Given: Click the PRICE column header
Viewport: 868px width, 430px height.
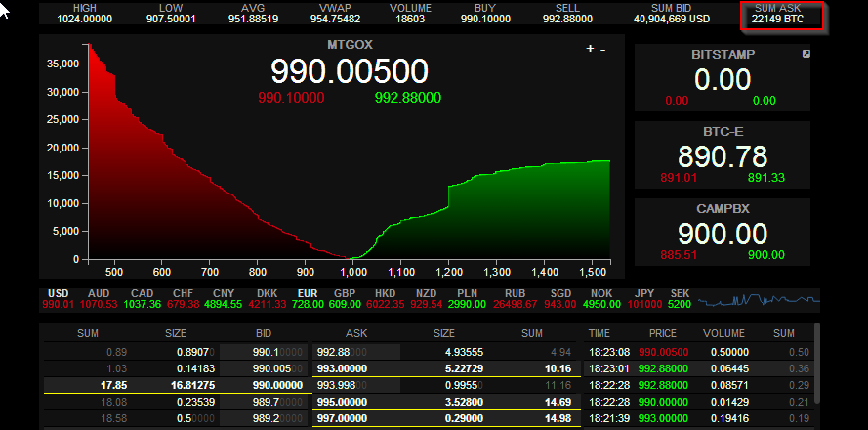Looking at the screenshot, I should pos(663,333).
